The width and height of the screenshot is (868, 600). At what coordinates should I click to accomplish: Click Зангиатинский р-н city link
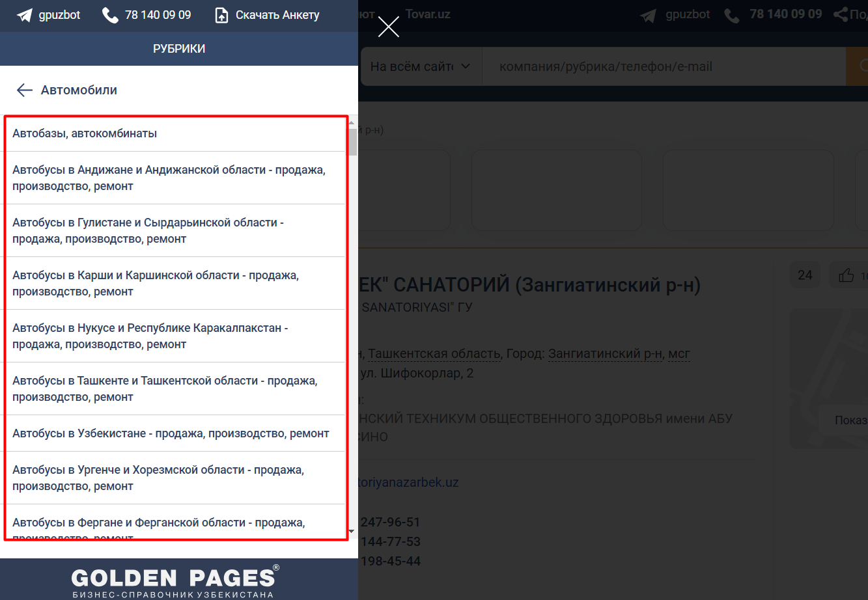pyautogui.click(x=605, y=353)
